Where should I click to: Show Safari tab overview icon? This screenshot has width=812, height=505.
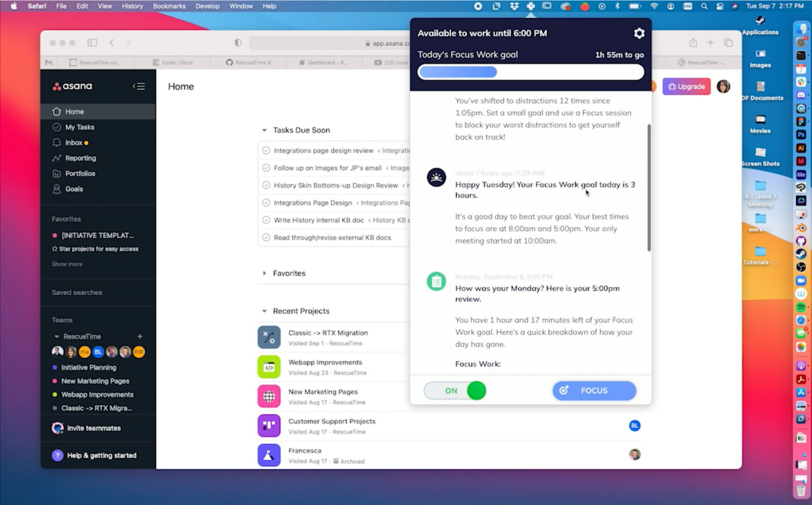coord(728,43)
